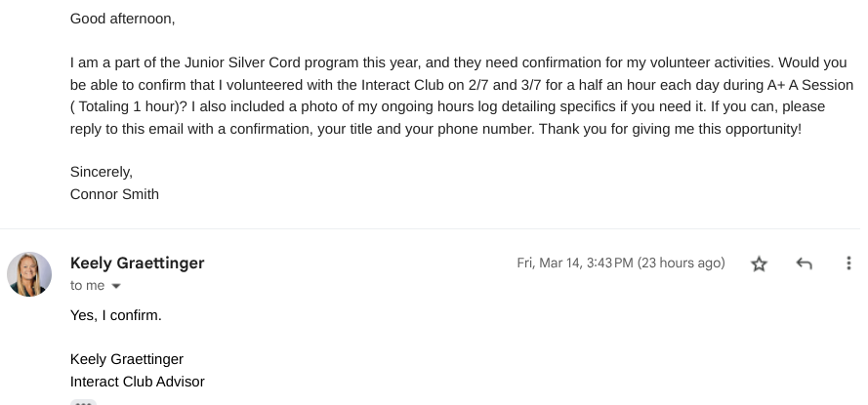Click the Fri, Mar 14, 3:43 PM timestamp
This screenshot has height=405, width=868.
tap(620, 263)
